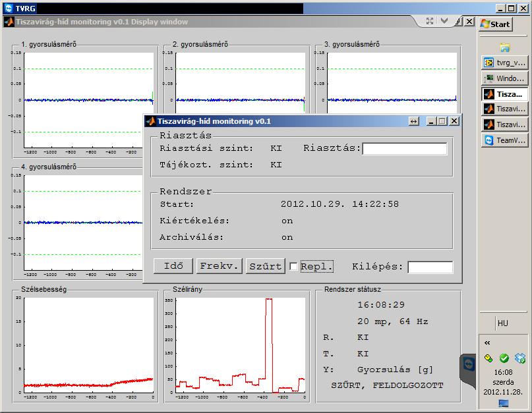Click the start time 2012.10.29. 14:22:58
532x413 pixels.
tap(340, 204)
